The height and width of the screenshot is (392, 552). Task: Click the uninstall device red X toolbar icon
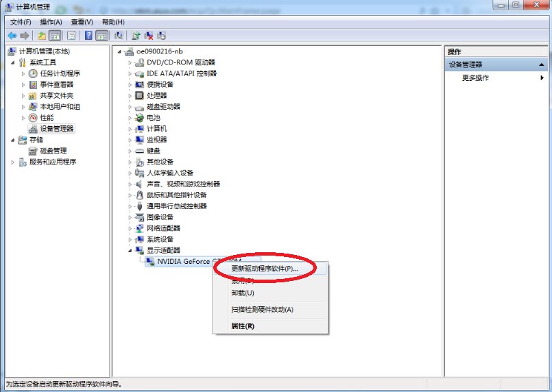point(149,36)
